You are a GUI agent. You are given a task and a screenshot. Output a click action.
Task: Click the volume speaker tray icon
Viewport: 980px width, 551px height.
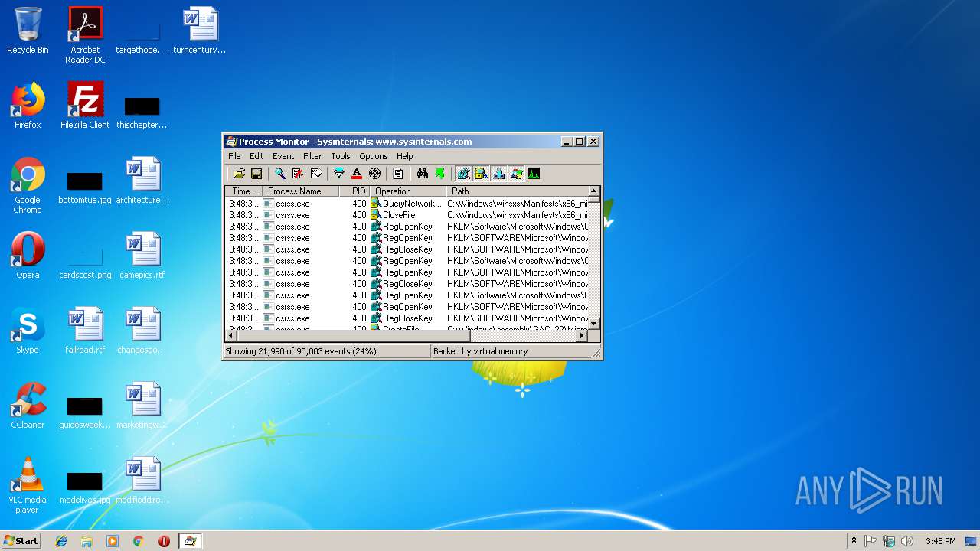pyautogui.click(x=906, y=541)
